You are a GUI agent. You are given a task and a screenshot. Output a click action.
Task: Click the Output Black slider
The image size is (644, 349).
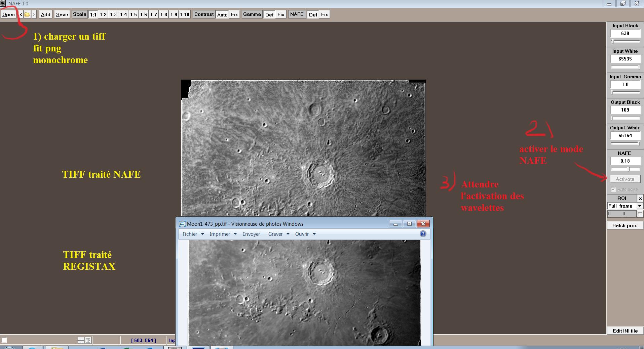(625, 118)
